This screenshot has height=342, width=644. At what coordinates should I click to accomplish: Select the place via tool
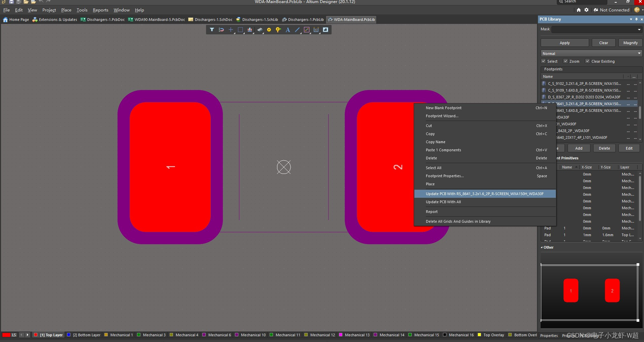278,30
